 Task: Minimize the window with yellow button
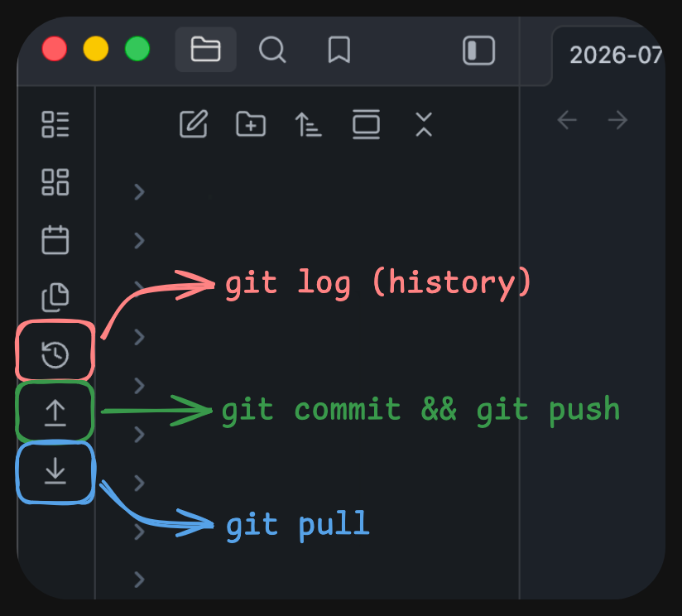(x=96, y=49)
